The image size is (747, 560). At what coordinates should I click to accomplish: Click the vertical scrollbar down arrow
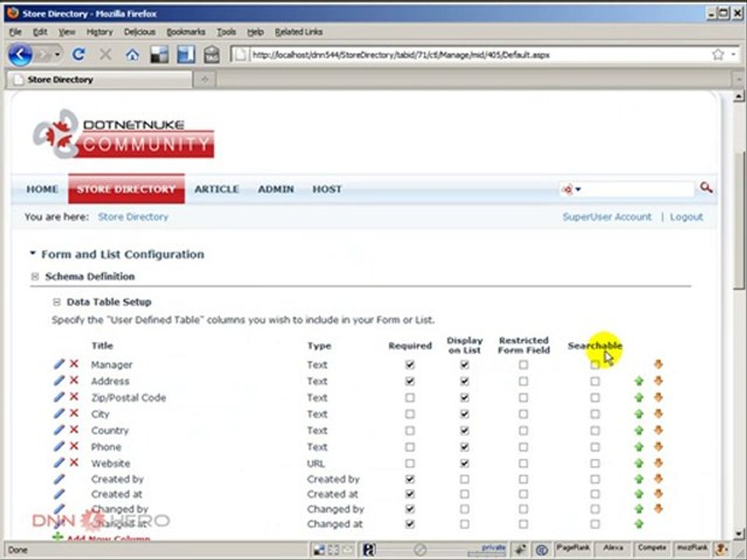[738, 534]
